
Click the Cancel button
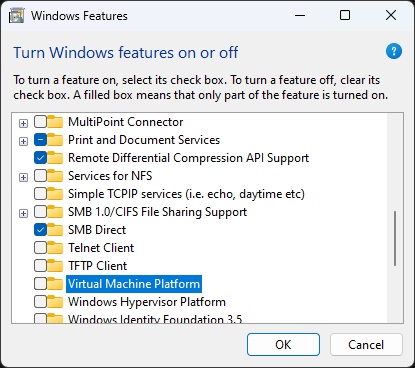click(366, 344)
